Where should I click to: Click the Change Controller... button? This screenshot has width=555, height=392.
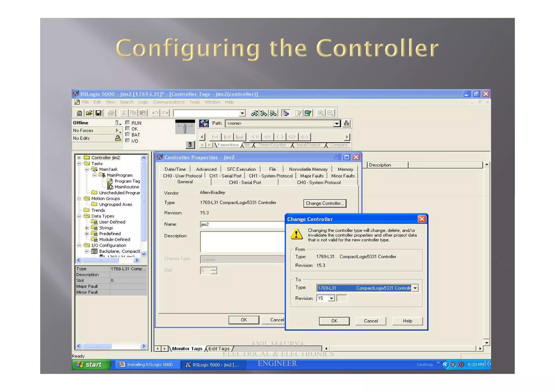click(x=325, y=203)
